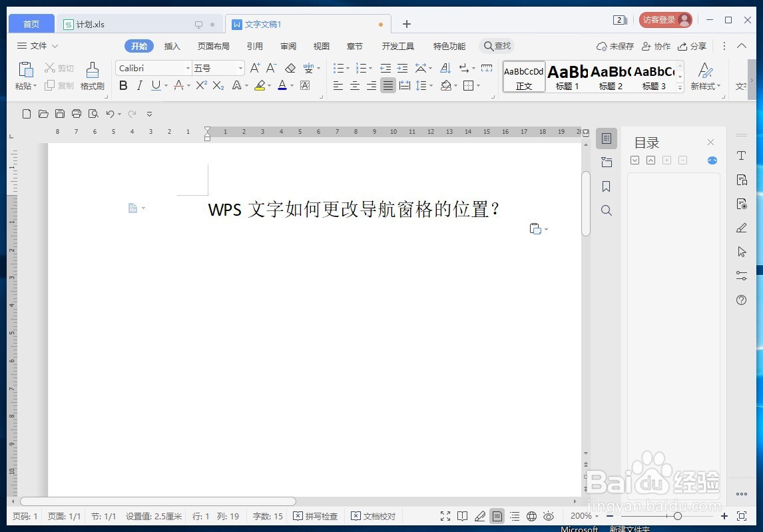Viewport: 763px width, 532px height.
Task: Click the Decrease font size icon
Action: 272,68
